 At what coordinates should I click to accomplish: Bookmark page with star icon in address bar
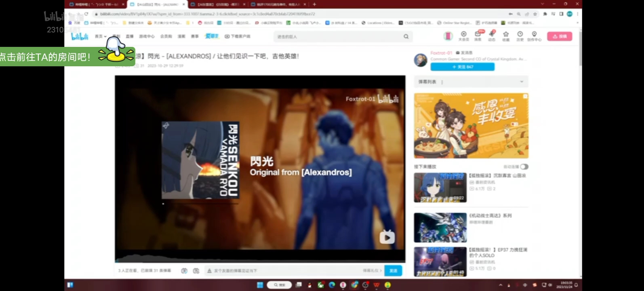click(535, 14)
